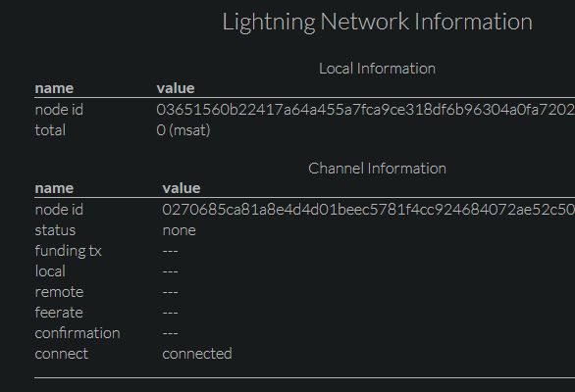Click the channel node id value
Viewport: 575px width, 392px height.
coord(369,210)
